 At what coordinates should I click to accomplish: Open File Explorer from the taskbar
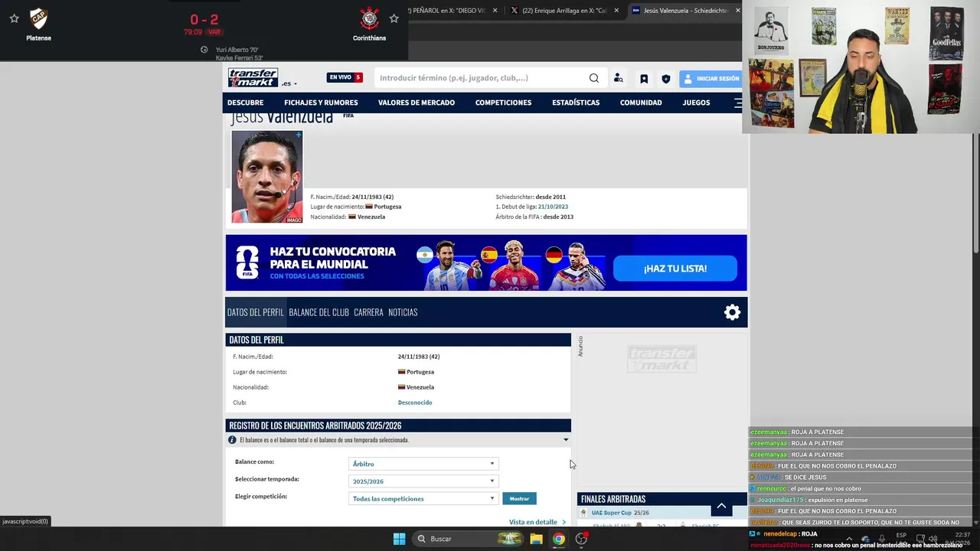(x=536, y=539)
